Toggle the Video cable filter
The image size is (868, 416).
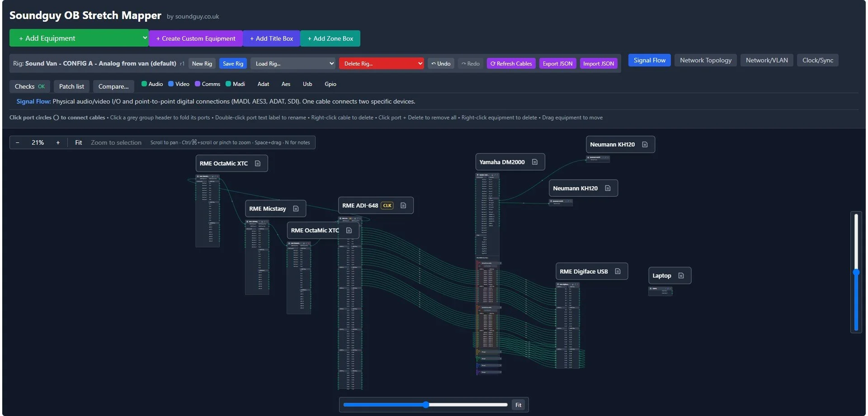(x=179, y=84)
